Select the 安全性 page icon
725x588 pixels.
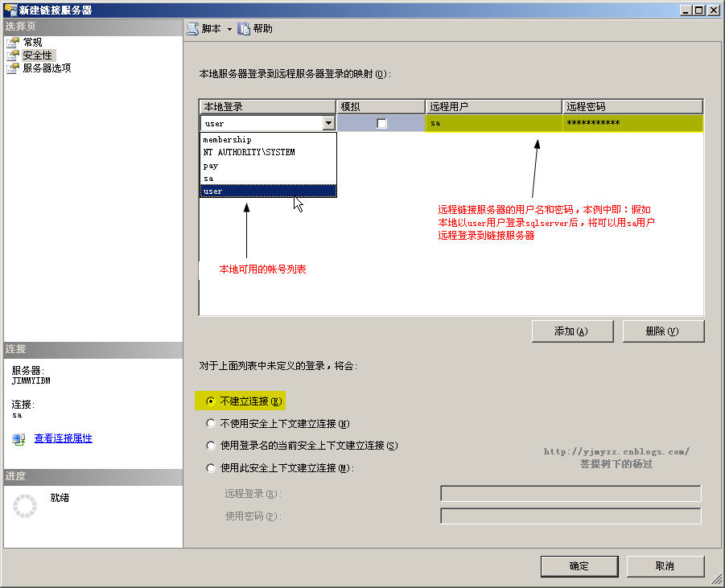point(13,56)
